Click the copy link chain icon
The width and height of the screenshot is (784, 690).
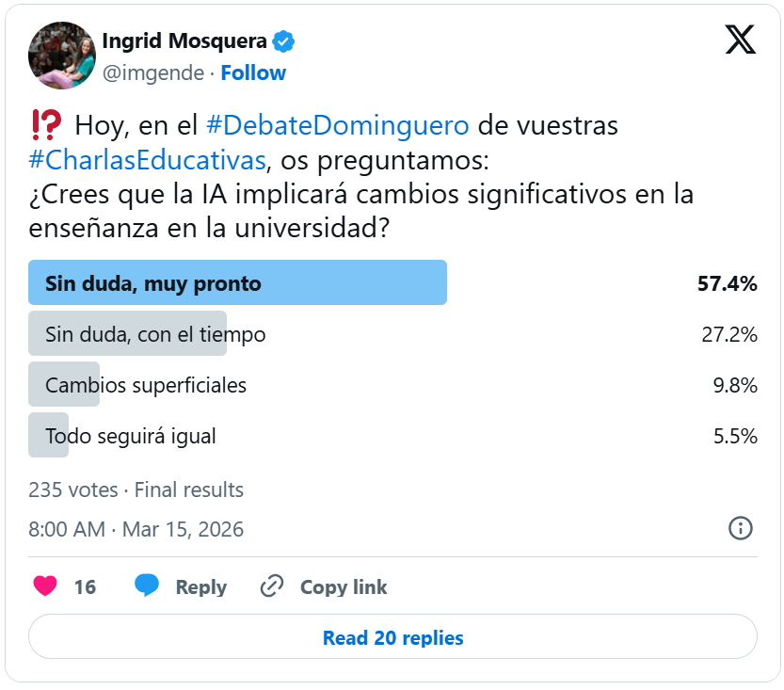click(x=272, y=586)
